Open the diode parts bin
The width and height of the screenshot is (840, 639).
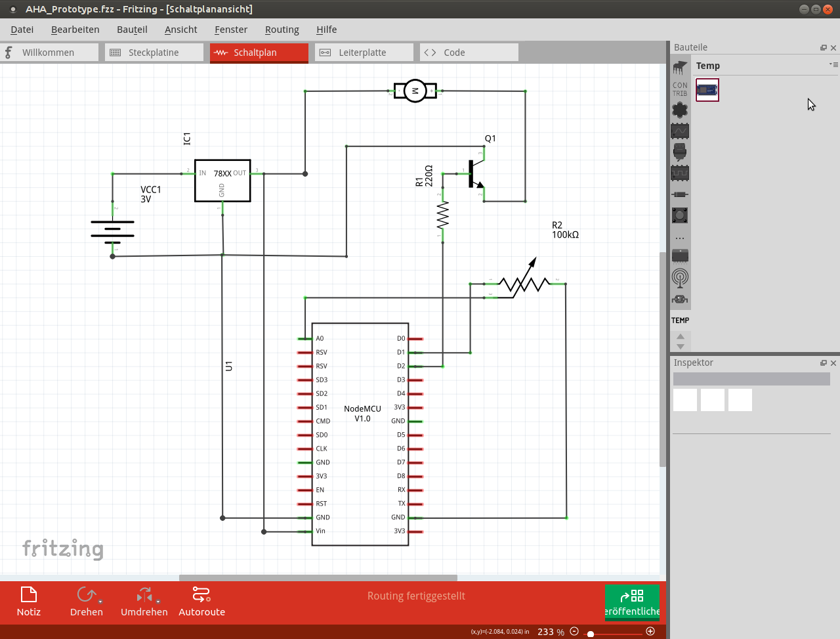click(x=680, y=194)
